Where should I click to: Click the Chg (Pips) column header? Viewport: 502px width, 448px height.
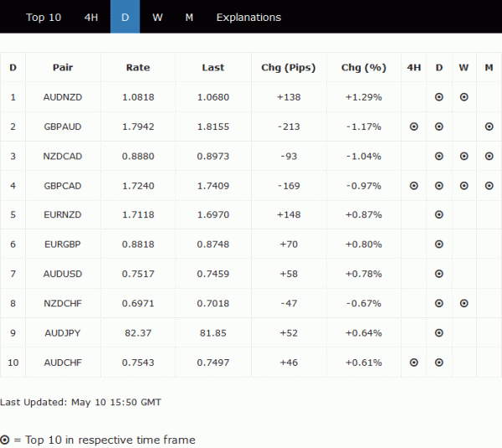pyautogui.click(x=289, y=67)
